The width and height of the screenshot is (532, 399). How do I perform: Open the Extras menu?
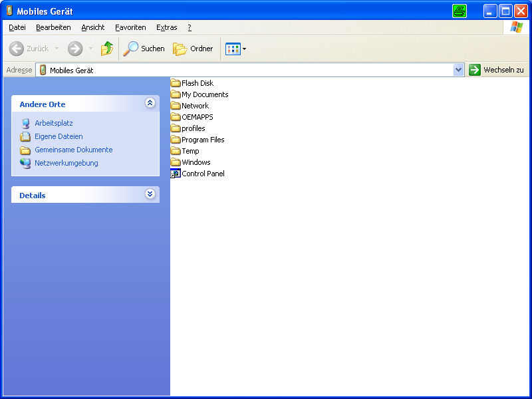(167, 27)
